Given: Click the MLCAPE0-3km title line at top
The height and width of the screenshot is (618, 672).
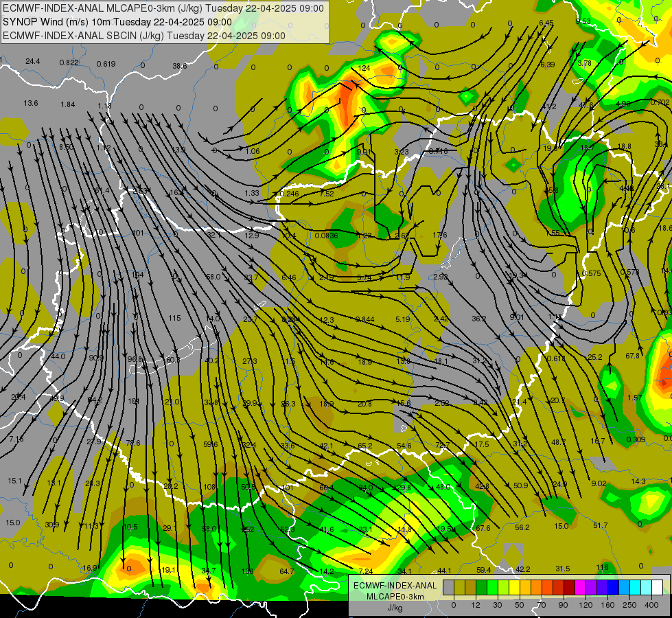Looking at the screenshot, I should [163, 8].
